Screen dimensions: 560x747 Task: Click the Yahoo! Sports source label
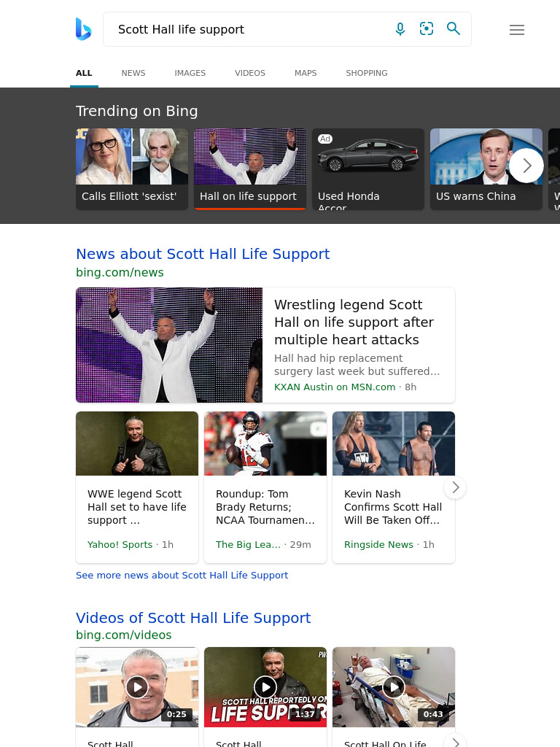coord(120,544)
